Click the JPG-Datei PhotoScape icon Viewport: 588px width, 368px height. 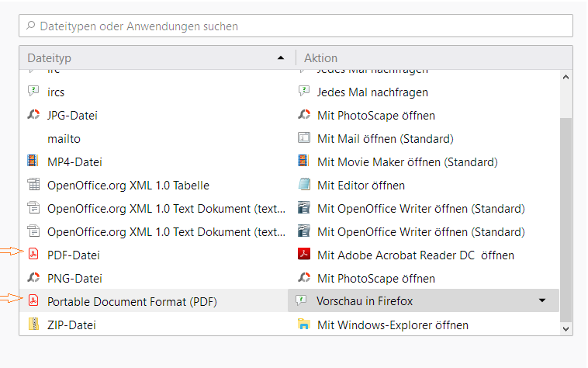point(33,115)
